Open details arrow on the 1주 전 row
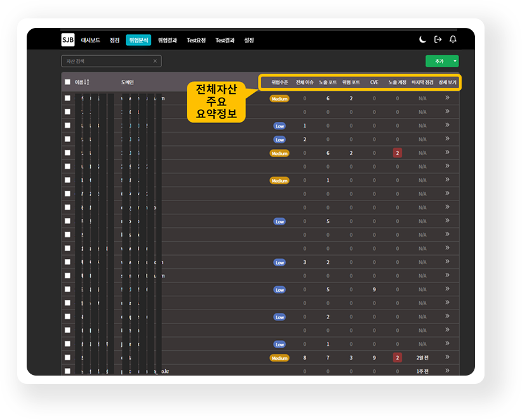Viewport: 522px width, 420px height. click(x=447, y=371)
